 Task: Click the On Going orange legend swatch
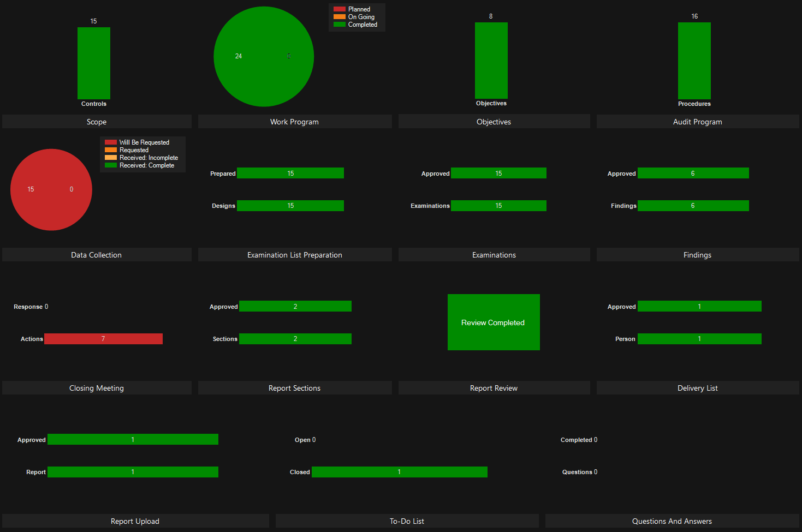[x=339, y=17]
